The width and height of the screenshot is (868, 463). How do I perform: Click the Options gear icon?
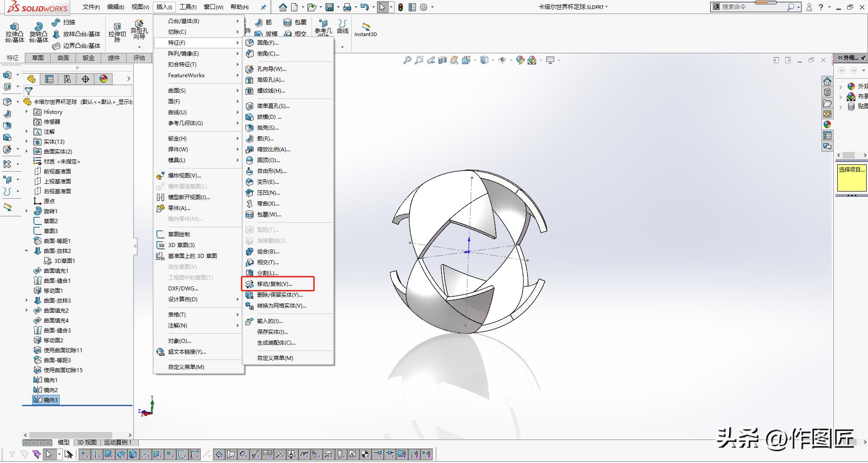pos(424,7)
